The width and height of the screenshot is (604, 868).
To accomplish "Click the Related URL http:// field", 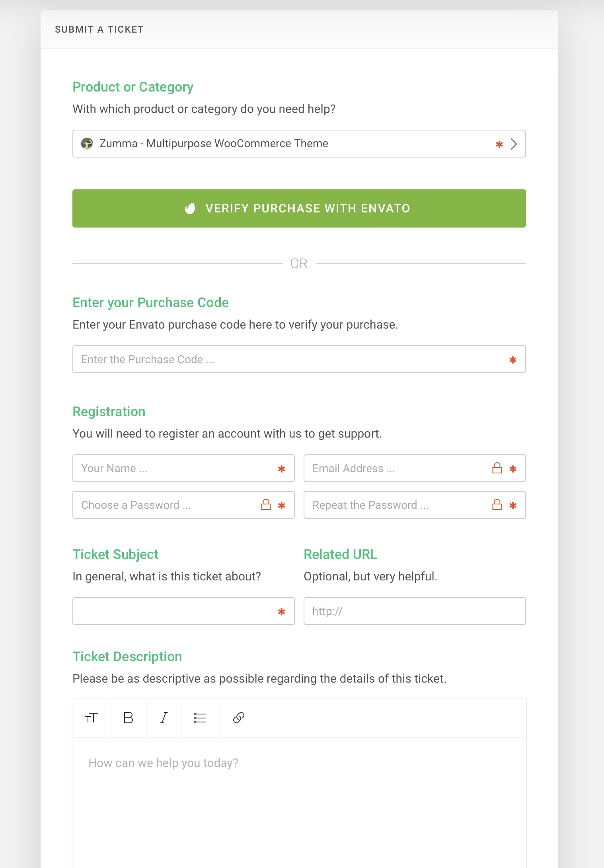I will tap(414, 611).
